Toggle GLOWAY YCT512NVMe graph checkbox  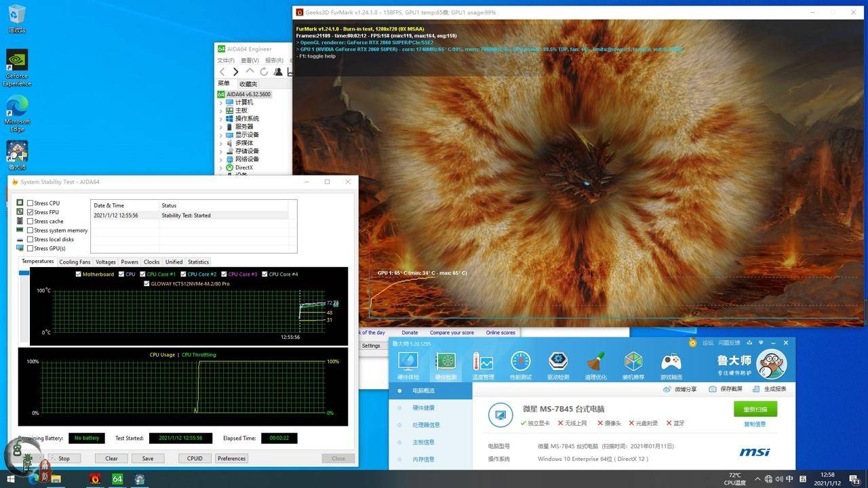[146, 283]
